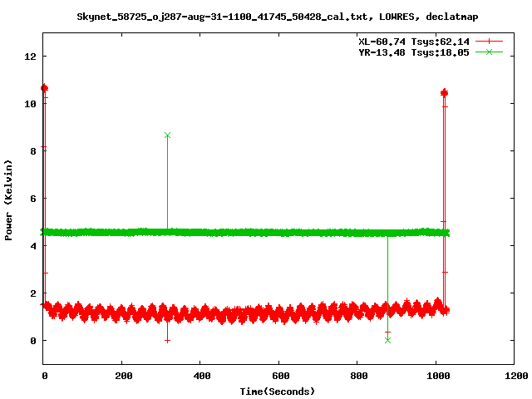Click the x-axis tick label 400
Image resolution: width=532 pixels, height=399 pixels.
point(201,376)
